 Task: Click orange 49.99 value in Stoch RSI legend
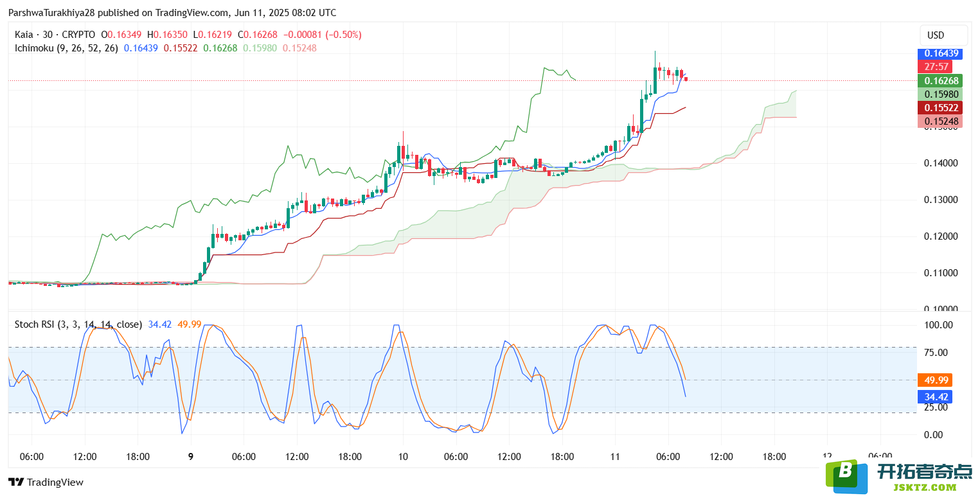[x=190, y=324]
